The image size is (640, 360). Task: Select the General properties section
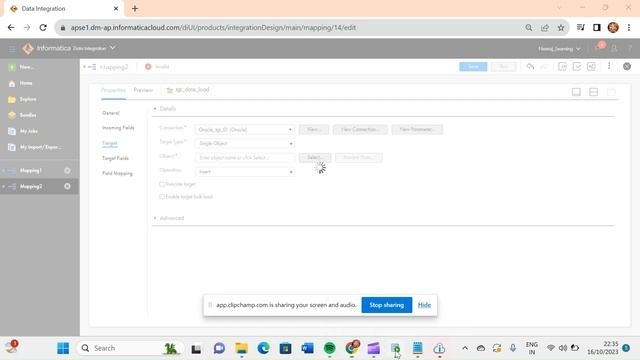[111, 113]
